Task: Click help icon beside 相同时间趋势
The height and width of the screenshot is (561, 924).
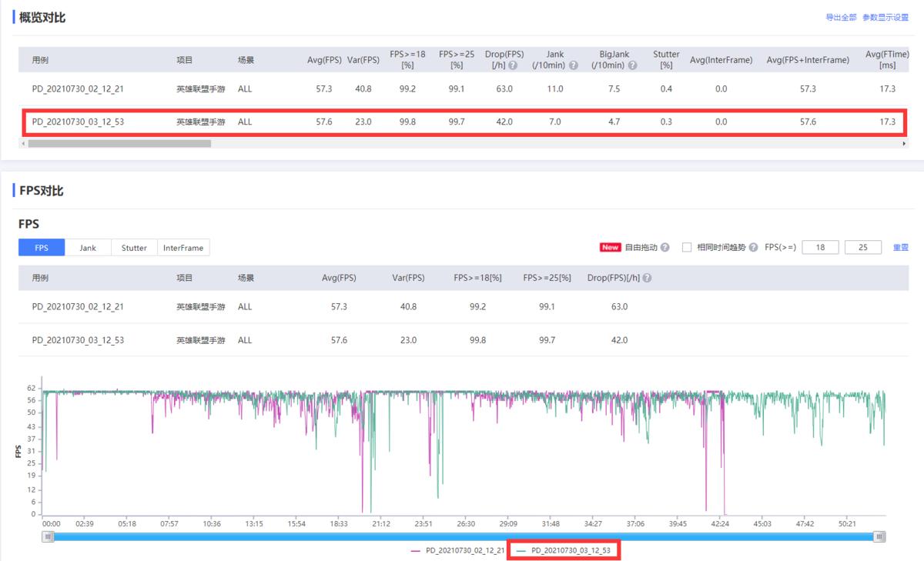Action: [753, 248]
